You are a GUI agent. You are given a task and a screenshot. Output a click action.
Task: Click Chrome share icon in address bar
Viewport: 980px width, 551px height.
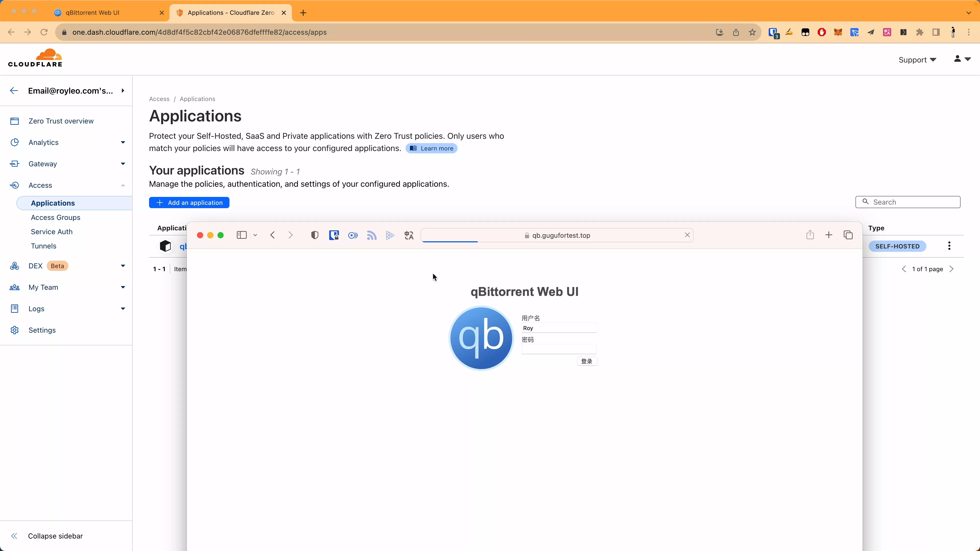point(736,32)
